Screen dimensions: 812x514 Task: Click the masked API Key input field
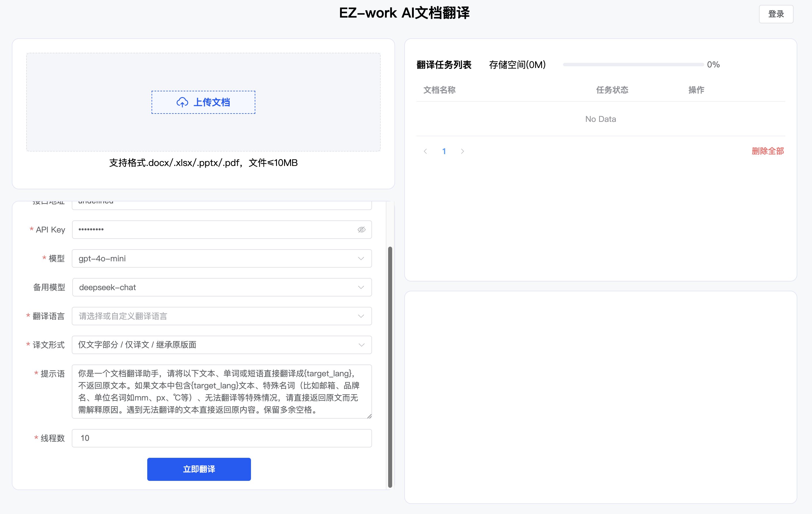click(x=209, y=230)
